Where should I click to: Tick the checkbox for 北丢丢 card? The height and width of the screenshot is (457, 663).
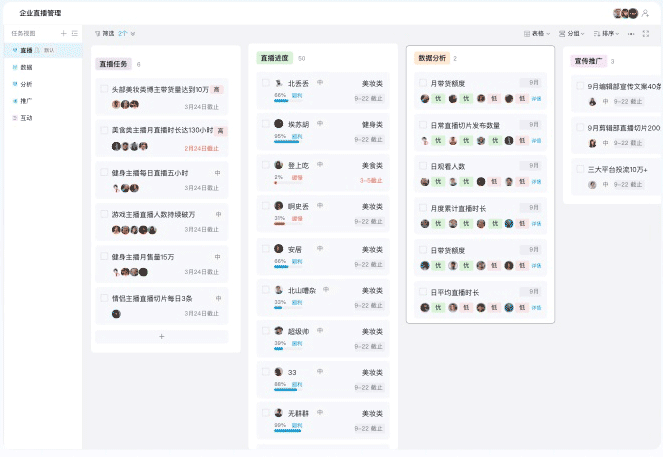pyautogui.click(x=264, y=83)
